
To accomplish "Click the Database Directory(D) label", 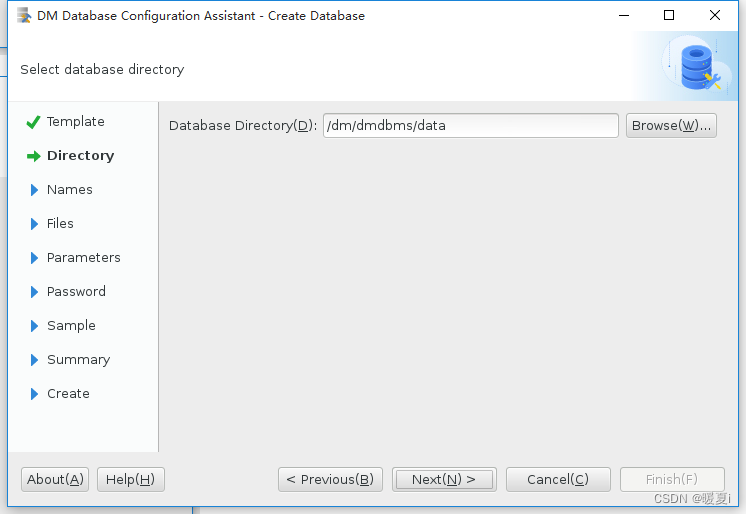I will pos(243,126).
